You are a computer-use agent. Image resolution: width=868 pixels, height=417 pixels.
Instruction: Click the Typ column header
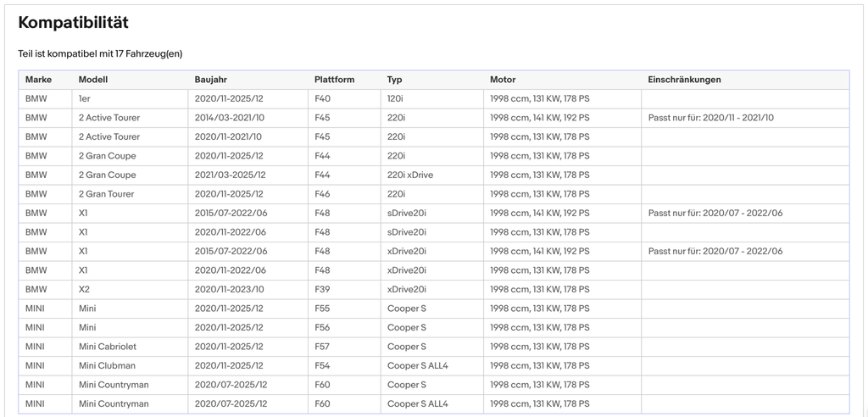point(395,80)
